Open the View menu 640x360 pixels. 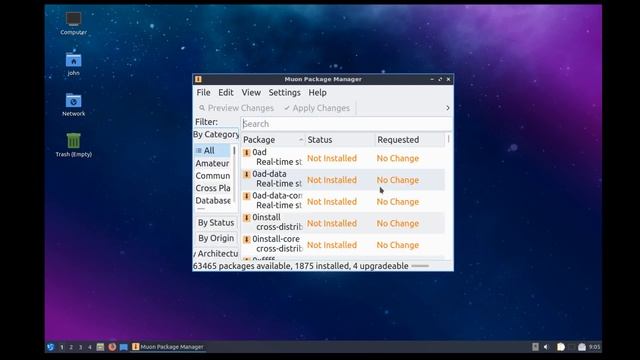(251, 93)
